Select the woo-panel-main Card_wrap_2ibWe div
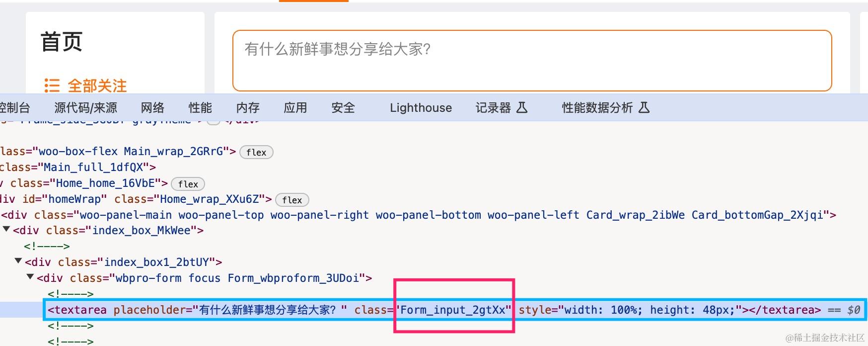The image size is (868, 346). click(x=419, y=215)
